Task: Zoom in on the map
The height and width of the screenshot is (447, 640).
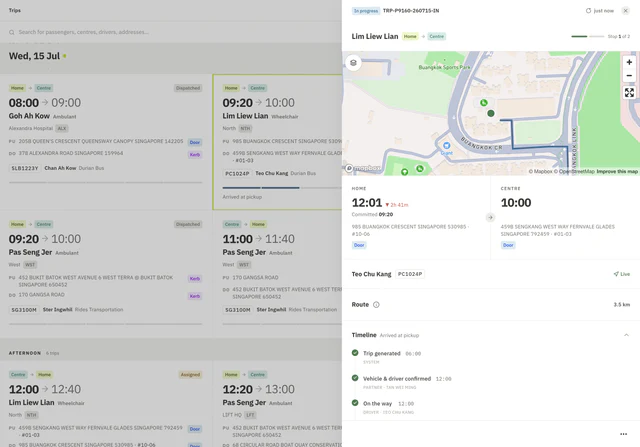Action: [x=629, y=62]
